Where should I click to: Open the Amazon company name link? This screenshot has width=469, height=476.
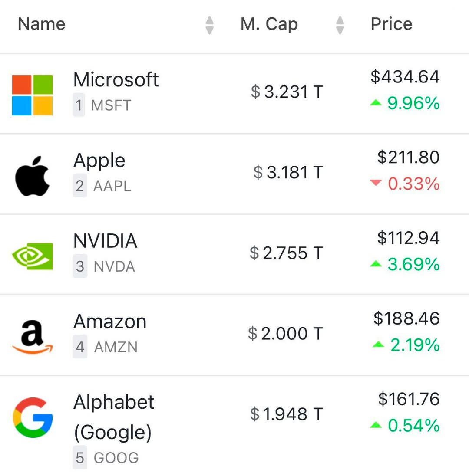tap(110, 322)
